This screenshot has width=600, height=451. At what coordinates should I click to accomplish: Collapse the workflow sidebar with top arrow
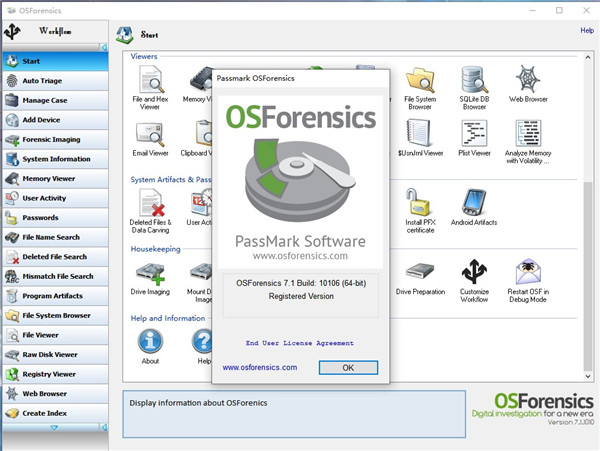[x=104, y=47]
